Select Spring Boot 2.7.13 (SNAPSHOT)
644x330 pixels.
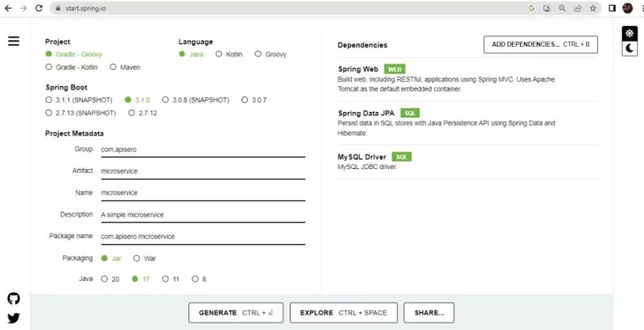(80, 113)
